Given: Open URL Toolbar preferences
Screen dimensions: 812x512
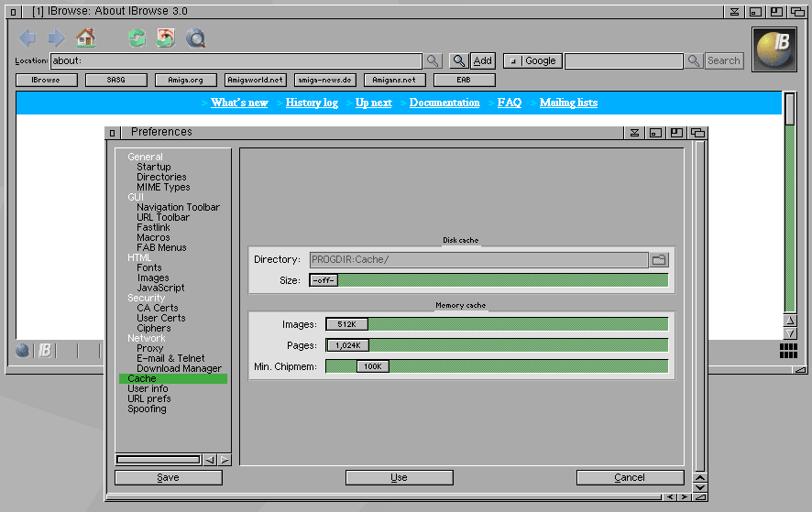Looking at the screenshot, I should click(x=162, y=217).
